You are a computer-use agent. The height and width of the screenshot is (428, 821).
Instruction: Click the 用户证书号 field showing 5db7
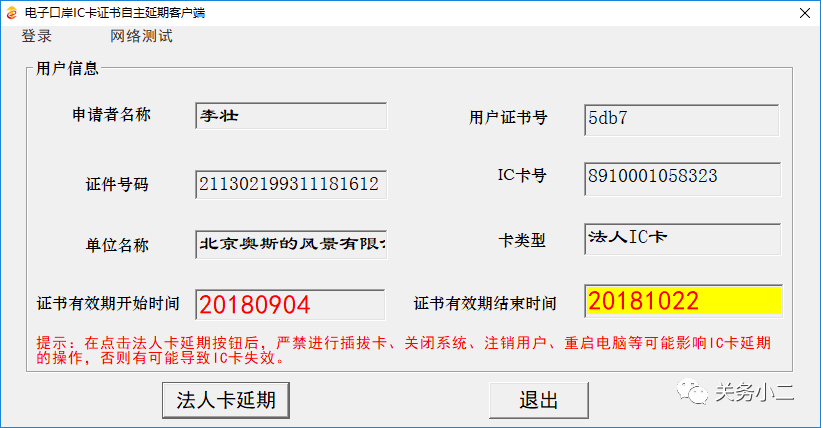(682, 120)
